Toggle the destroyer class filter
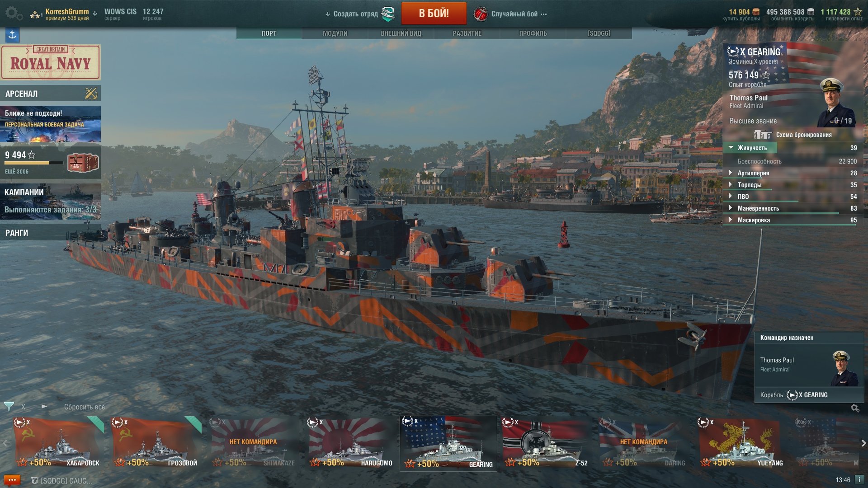Image resolution: width=868 pixels, height=488 pixels. [44, 407]
